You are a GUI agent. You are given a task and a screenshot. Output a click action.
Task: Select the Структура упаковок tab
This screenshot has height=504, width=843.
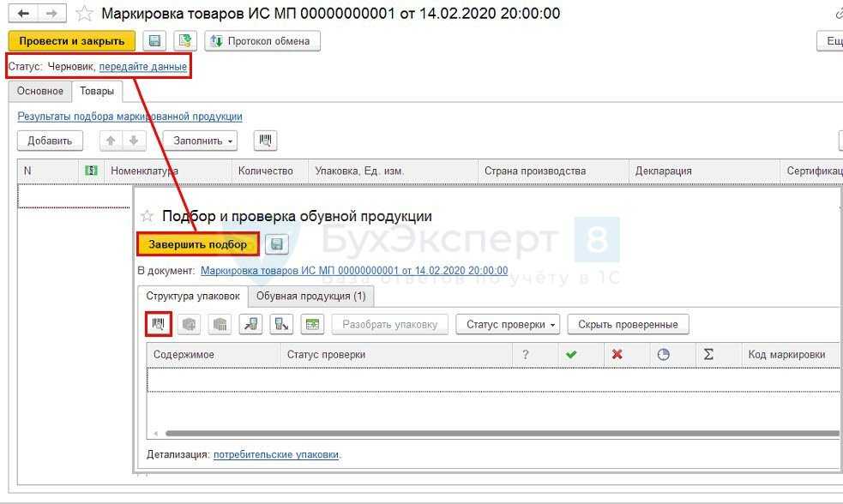click(193, 296)
